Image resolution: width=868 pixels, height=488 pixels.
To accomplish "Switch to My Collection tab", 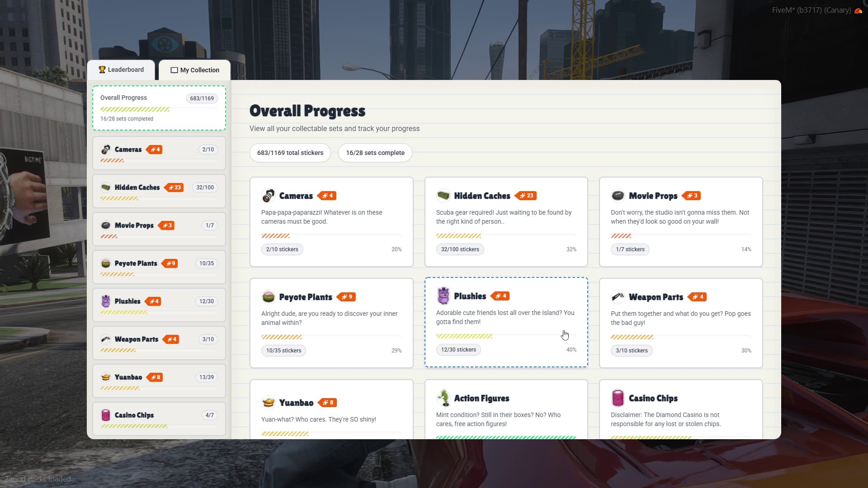I will pos(195,70).
